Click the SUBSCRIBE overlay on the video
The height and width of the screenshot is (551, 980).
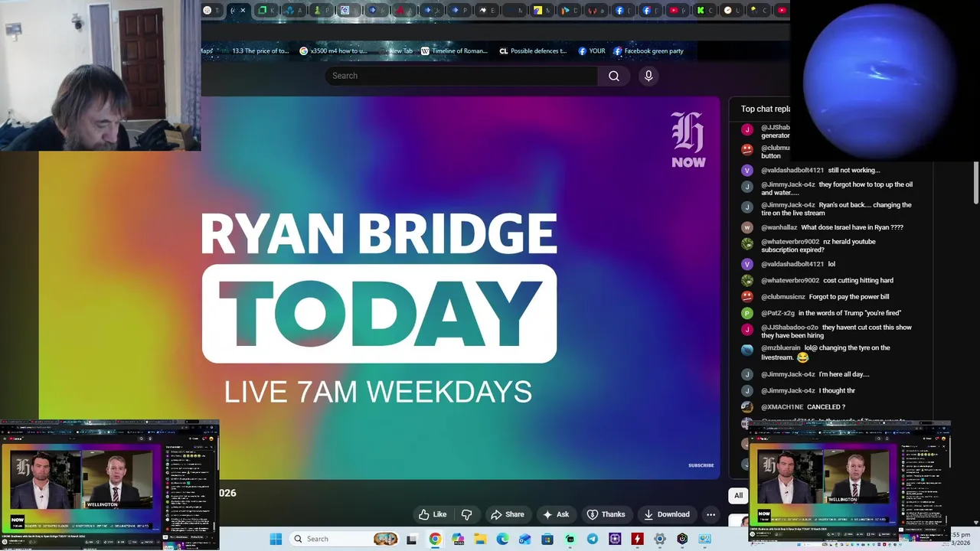click(x=701, y=465)
